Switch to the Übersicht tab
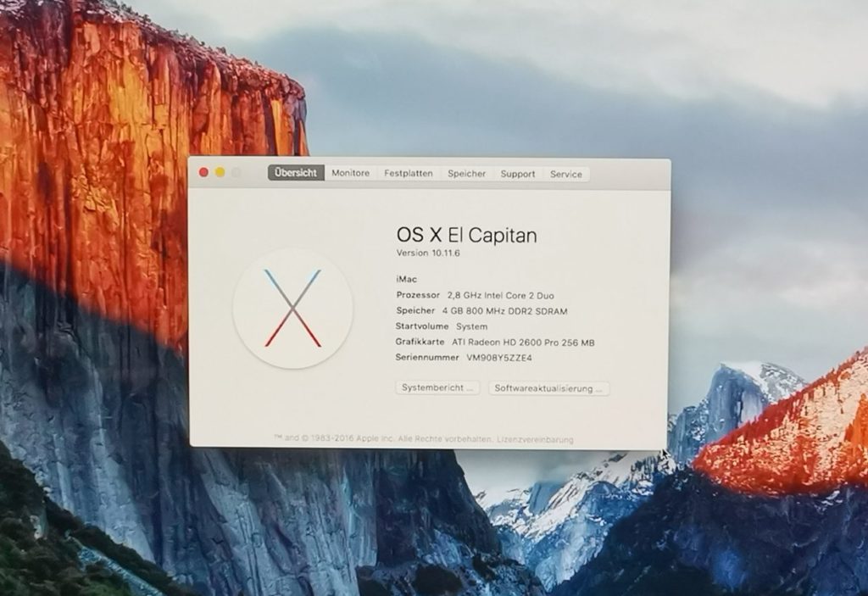 (296, 173)
